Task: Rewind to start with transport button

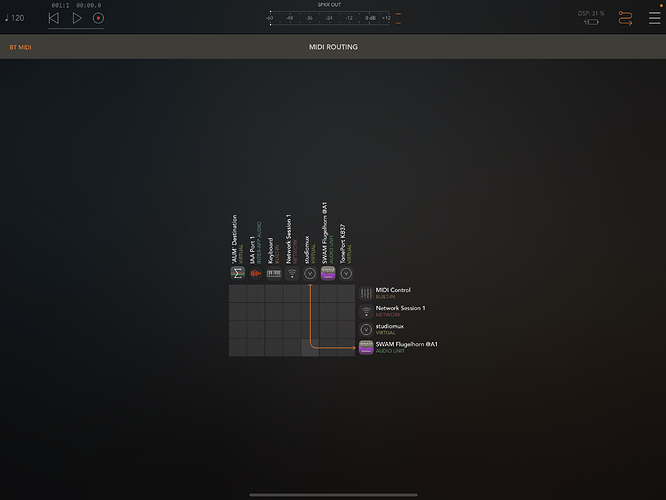Action: pyautogui.click(x=54, y=18)
